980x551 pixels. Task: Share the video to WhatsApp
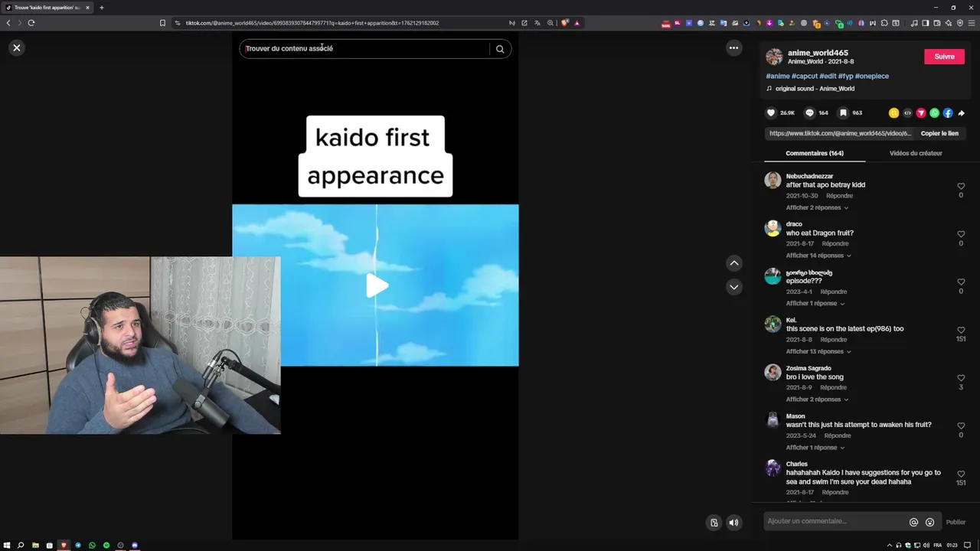coord(934,113)
